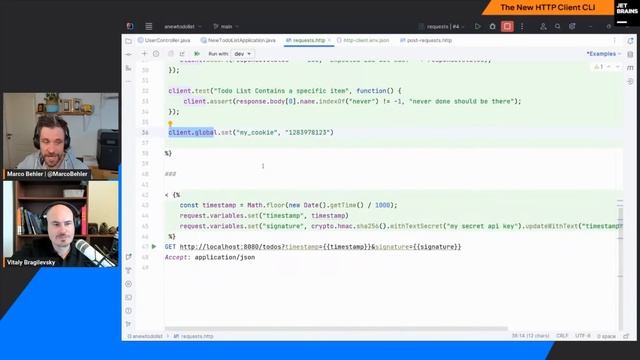Image resolution: width=640 pixels, height=360 pixels.
Task: Open the main branch dropdown
Action: (226, 27)
